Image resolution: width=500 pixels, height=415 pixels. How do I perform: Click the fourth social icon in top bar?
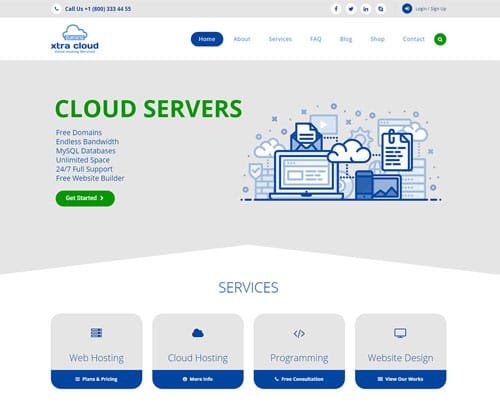[x=381, y=9]
